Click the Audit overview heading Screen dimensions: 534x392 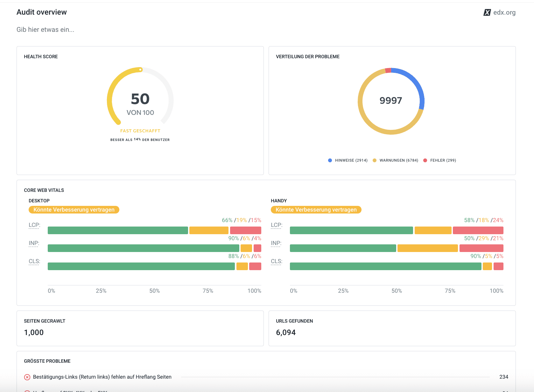(42, 12)
